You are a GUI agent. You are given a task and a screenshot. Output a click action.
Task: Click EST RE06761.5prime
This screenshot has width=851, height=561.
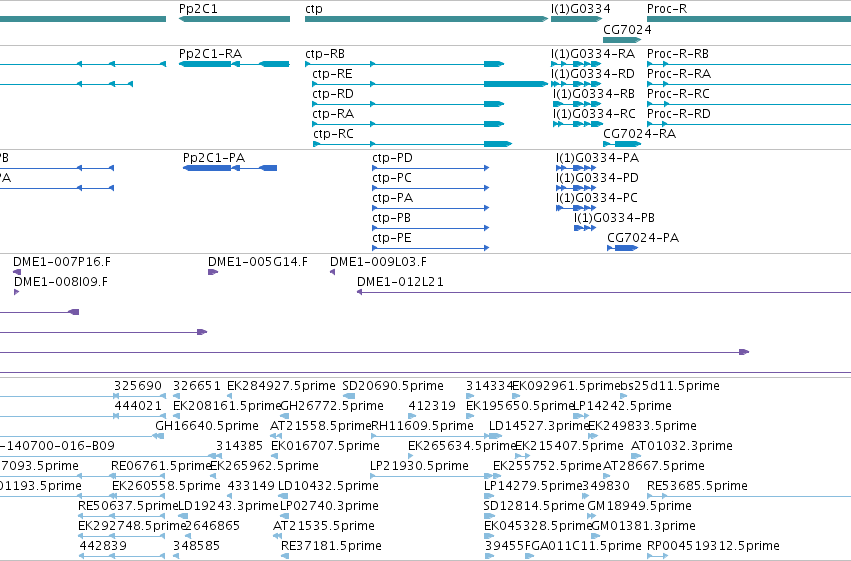pyautogui.click(x=139, y=476)
